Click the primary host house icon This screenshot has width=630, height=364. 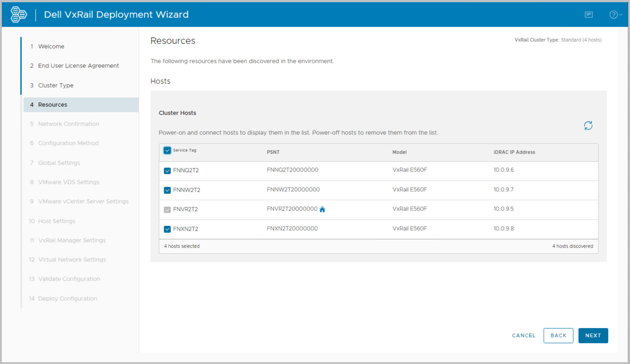(x=322, y=209)
